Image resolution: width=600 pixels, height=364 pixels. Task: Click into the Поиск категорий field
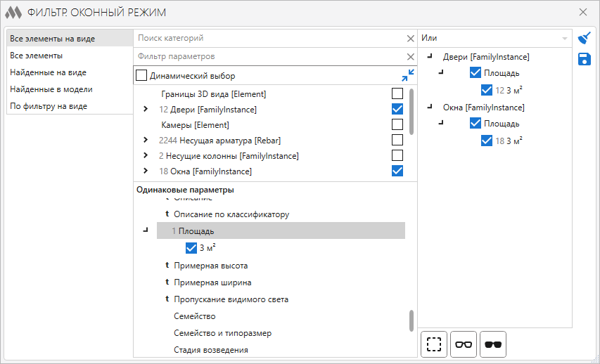click(x=270, y=38)
